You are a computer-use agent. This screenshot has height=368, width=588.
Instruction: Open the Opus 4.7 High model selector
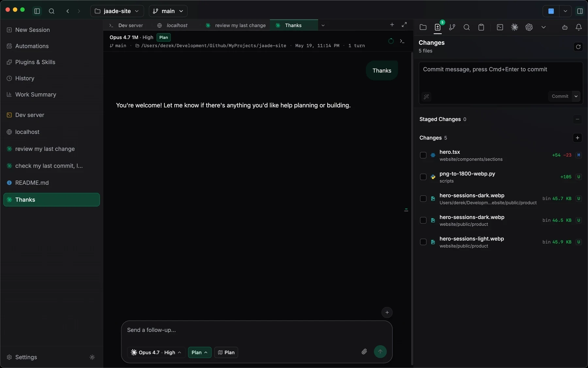[156, 352]
